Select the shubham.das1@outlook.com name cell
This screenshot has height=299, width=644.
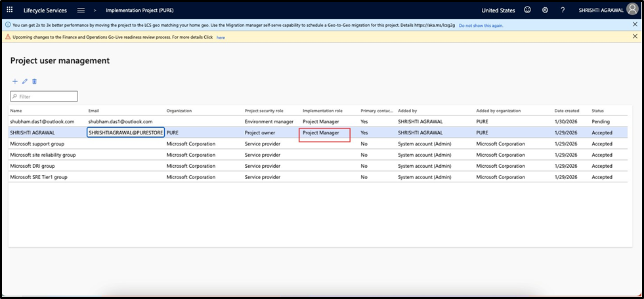pyautogui.click(x=42, y=121)
